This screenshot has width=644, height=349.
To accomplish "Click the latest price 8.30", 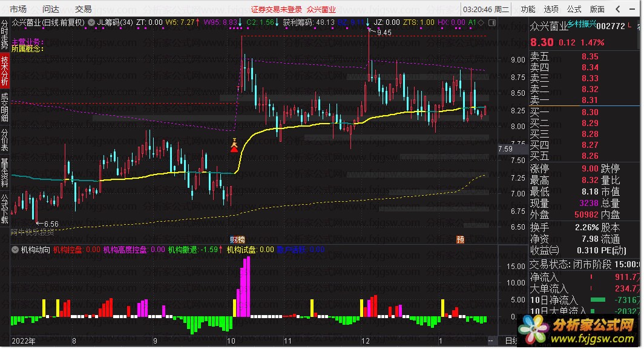I will tap(542, 42).
